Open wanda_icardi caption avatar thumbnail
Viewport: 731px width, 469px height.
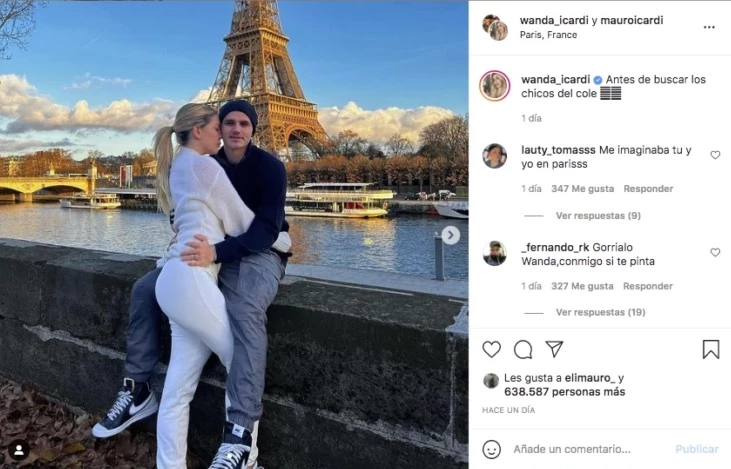tap(495, 85)
